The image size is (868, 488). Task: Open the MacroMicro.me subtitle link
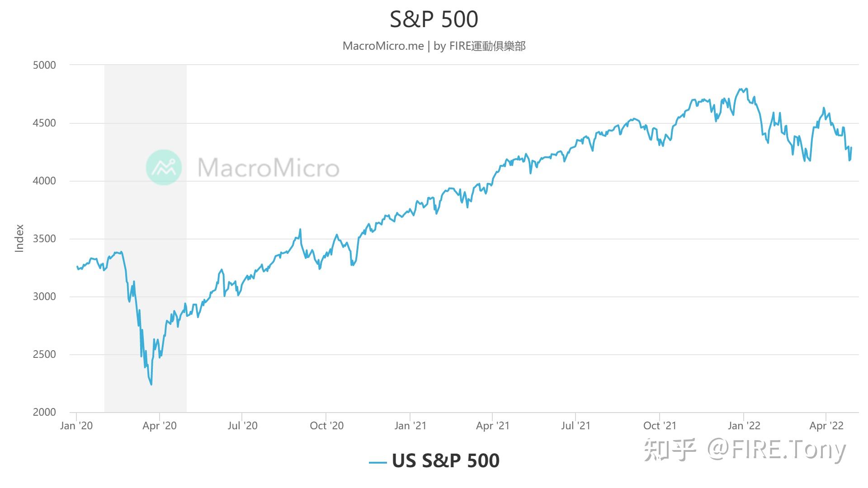383,46
